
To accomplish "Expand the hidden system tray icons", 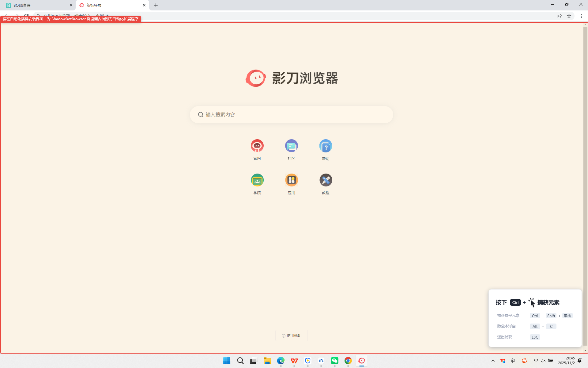I will (x=493, y=361).
